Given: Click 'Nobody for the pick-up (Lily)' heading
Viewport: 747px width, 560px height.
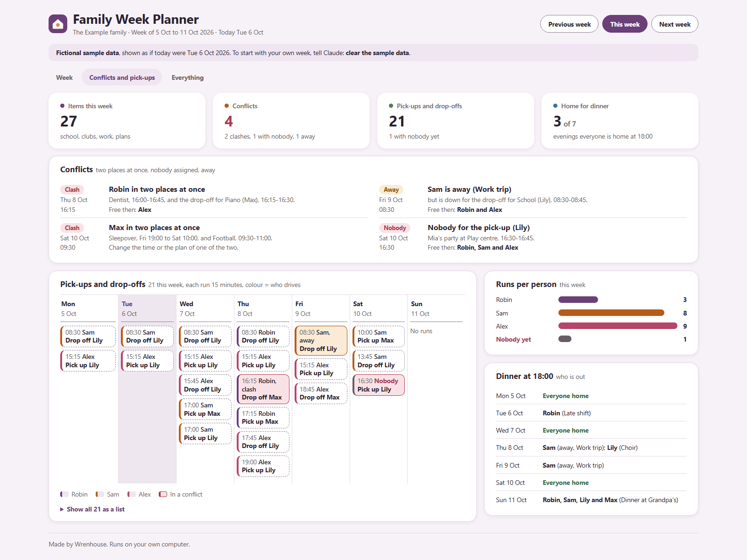Looking at the screenshot, I should point(479,227).
